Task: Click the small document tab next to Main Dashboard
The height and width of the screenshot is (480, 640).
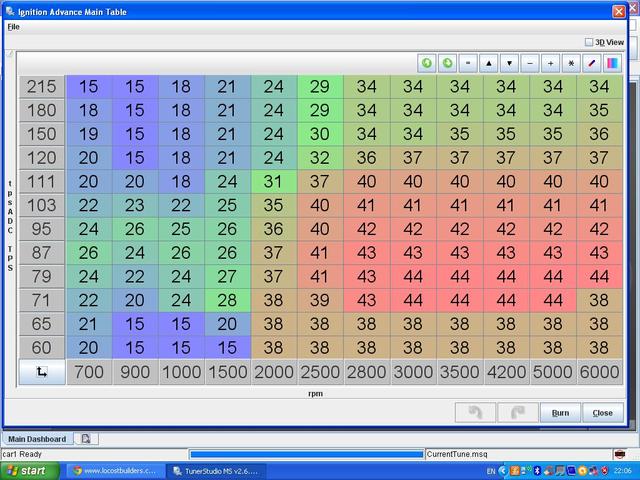Action: [x=85, y=439]
